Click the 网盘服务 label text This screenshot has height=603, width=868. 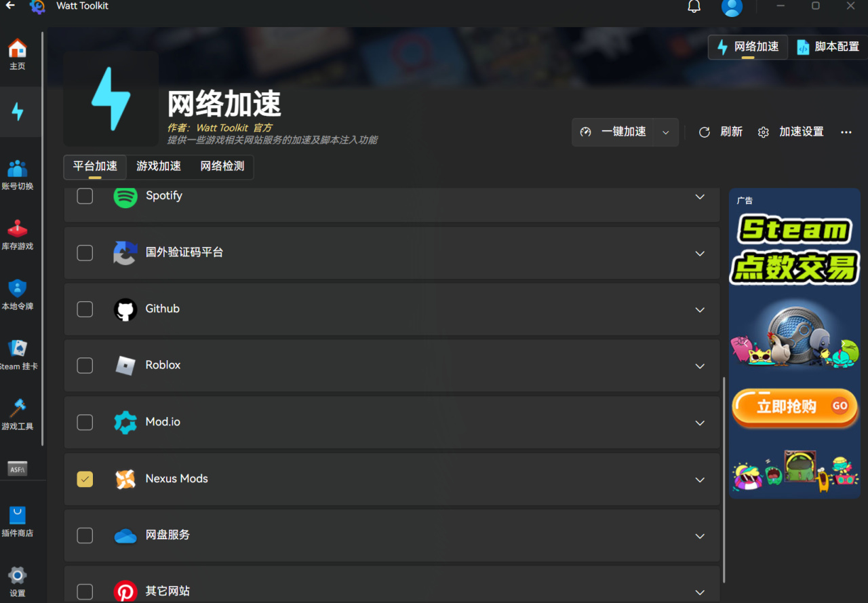167,535
